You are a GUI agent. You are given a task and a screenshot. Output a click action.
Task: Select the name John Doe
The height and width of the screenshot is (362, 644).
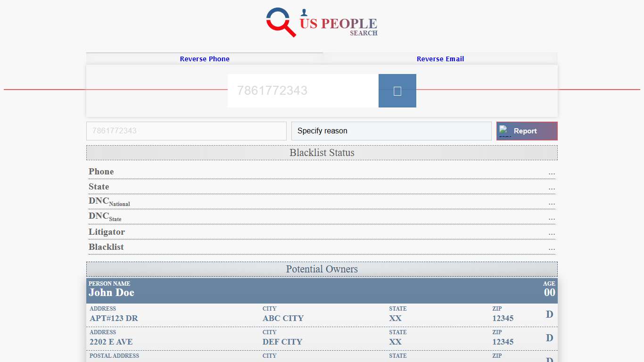point(111,292)
